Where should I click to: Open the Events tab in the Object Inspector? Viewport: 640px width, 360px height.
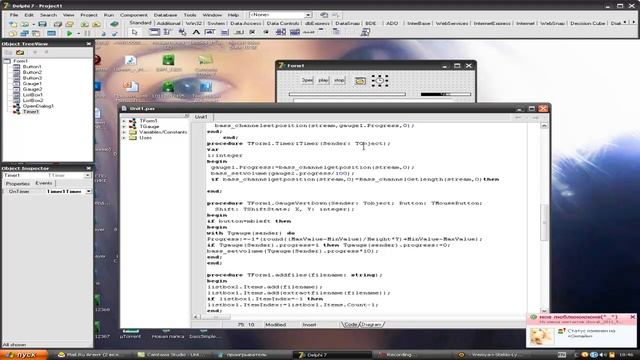pos(44,183)
